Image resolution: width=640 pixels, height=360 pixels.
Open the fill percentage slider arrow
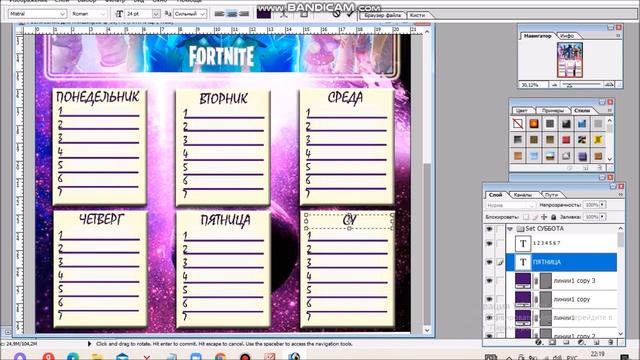(x=602, y=217)
